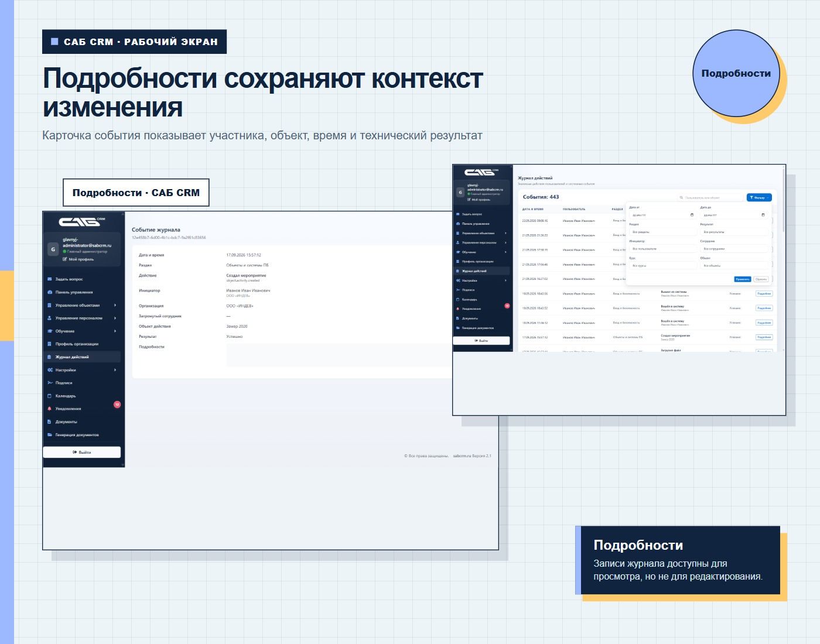Click Выйти button in journal list window

(x=482, y=340)
